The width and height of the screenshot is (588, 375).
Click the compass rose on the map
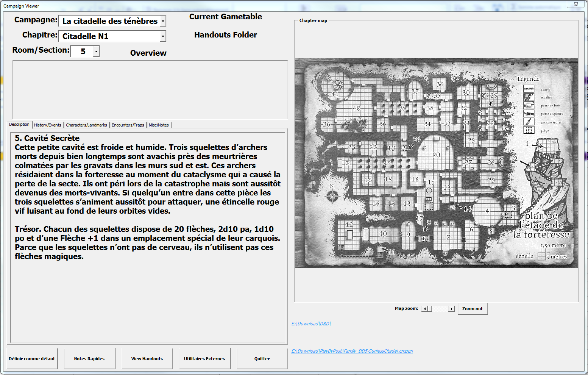(x=332, y=195)
